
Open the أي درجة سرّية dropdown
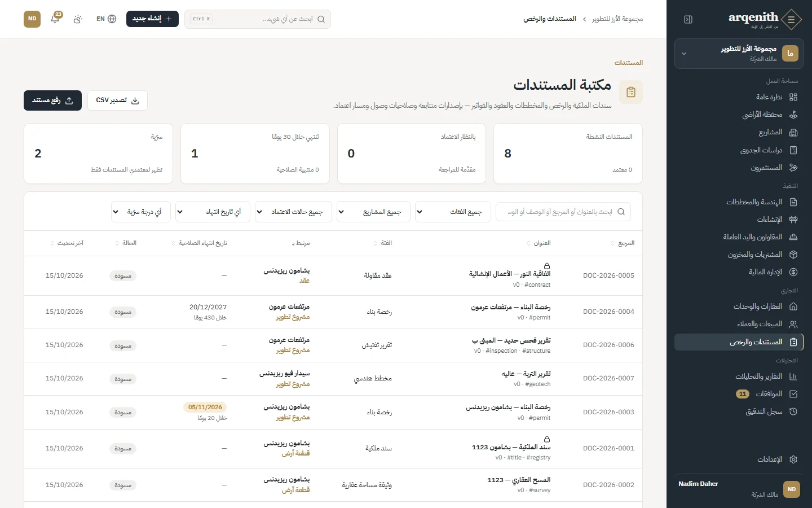141,212
